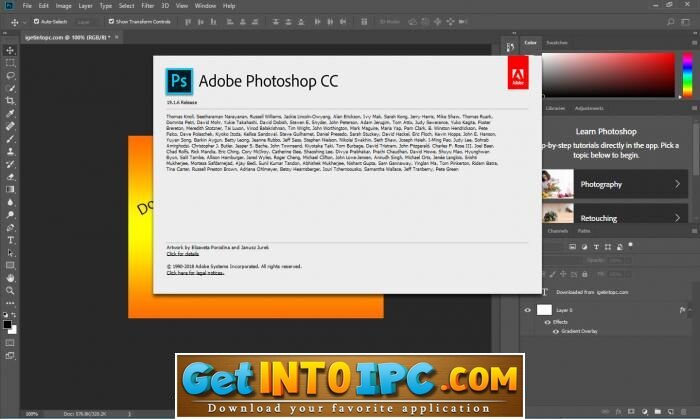Create new fill or adjustment layer icon

coord(644,411)
